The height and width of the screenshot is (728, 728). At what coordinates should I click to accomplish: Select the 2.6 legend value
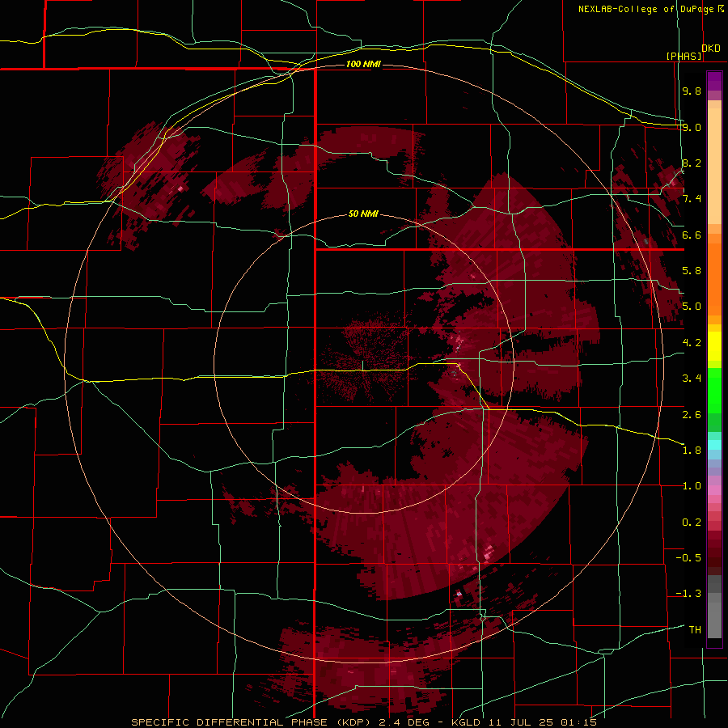tap(692, 415)
